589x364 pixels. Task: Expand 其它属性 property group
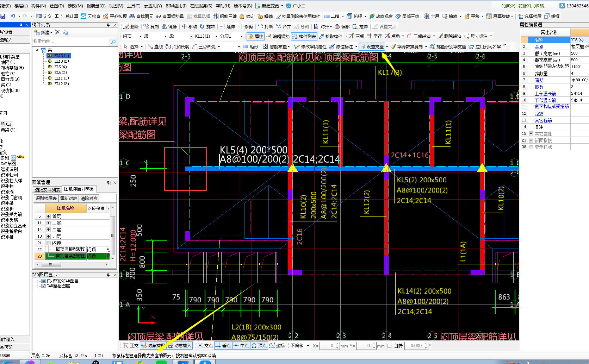(531, 133)
